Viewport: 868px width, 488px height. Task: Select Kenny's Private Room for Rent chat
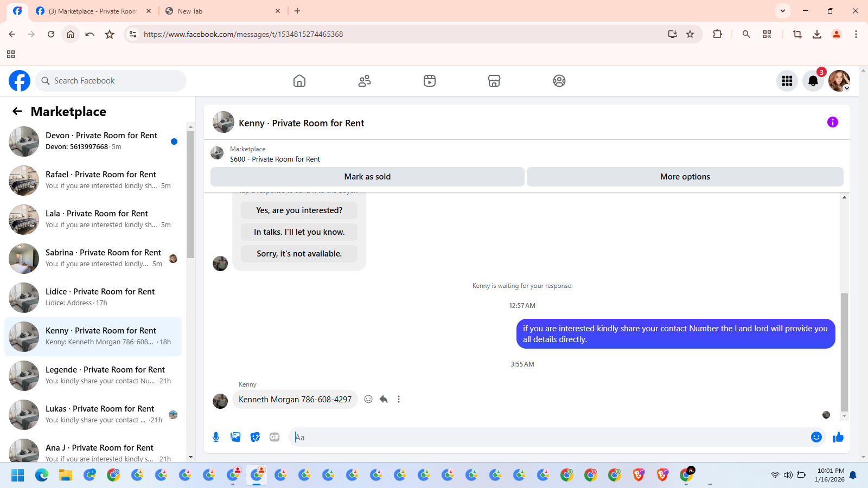pyautogui.click(x=93, y=337)
